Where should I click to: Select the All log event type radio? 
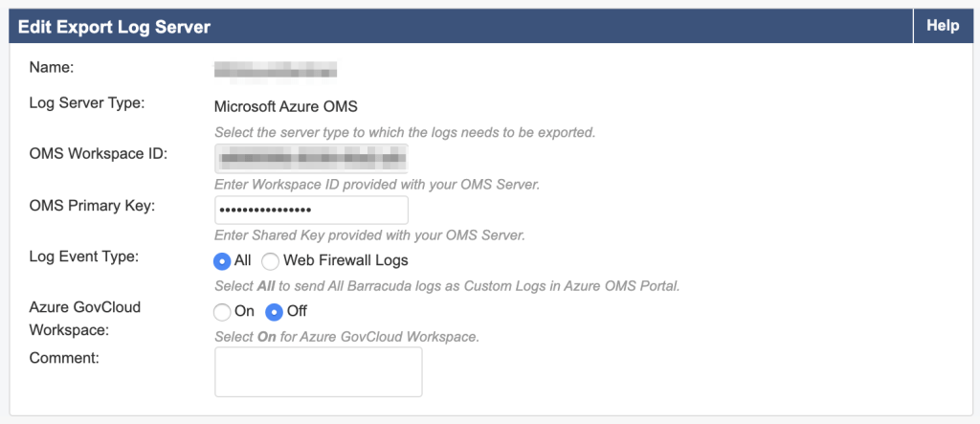pyautogui.click(x=222, y=260)
